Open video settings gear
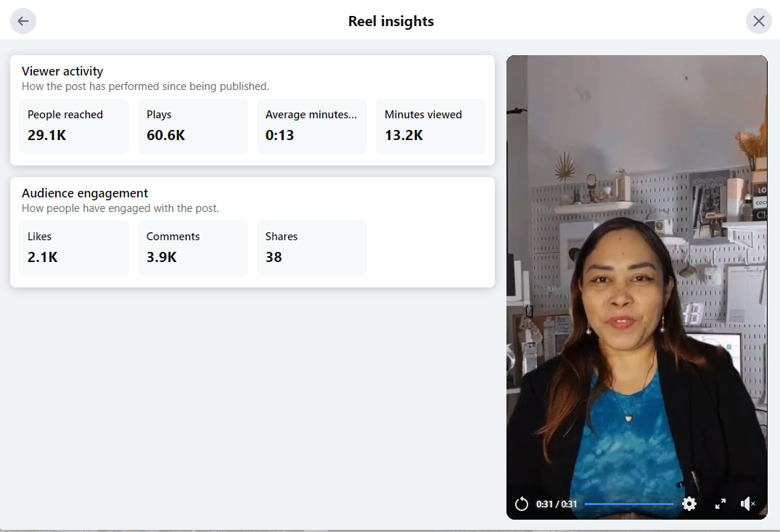 click(x=689, y=504)
